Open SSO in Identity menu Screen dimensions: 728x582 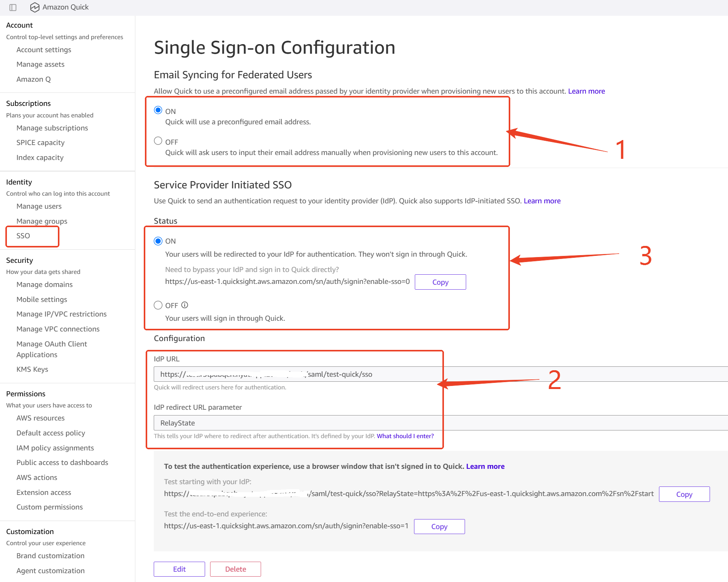[23, 236]
